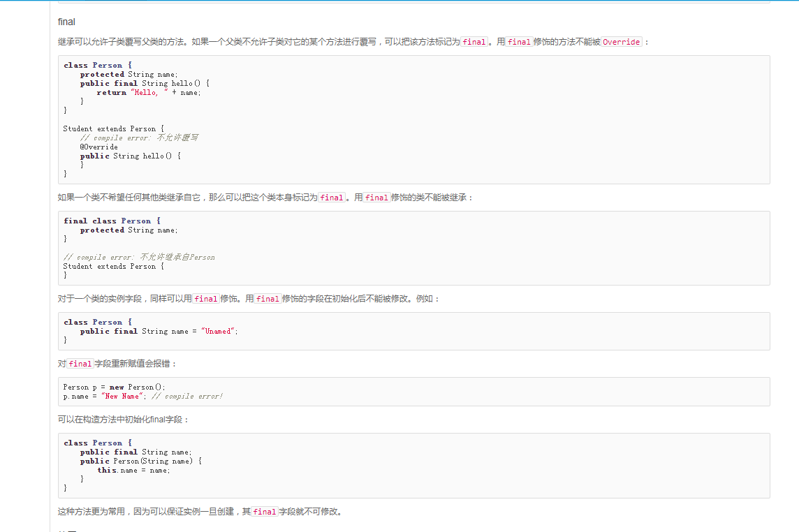This screenshot has height=532, width=799.
Task: Click the code line "Person p = new Person();"
Action: click(114, 387)
